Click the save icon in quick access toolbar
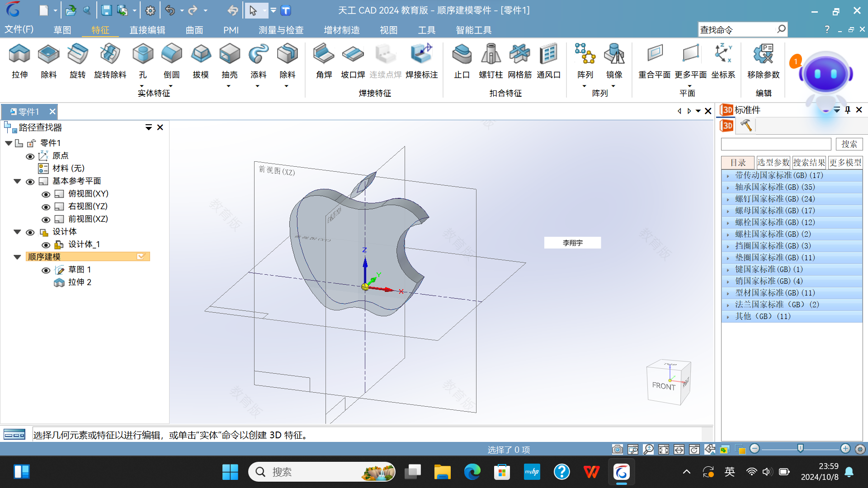 106,10
